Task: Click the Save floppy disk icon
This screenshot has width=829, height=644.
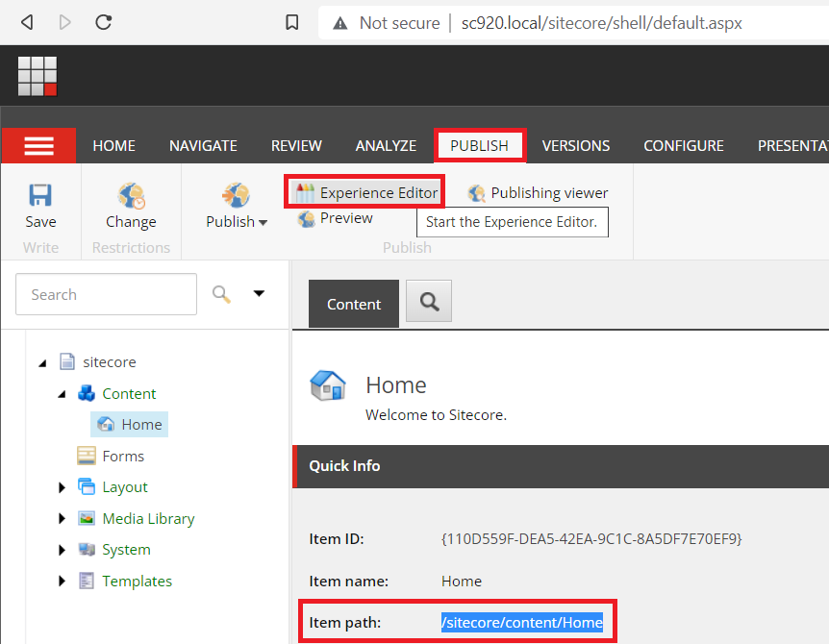Action: [40, 196]
